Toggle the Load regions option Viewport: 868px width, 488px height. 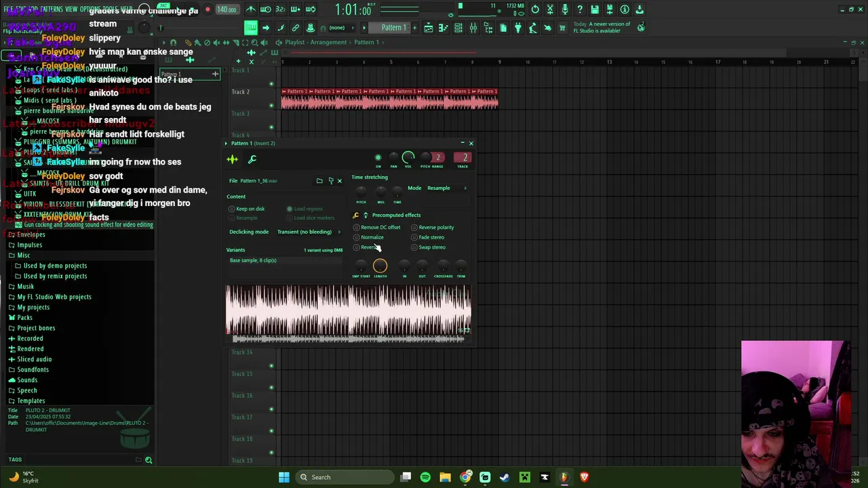(305, 209)
